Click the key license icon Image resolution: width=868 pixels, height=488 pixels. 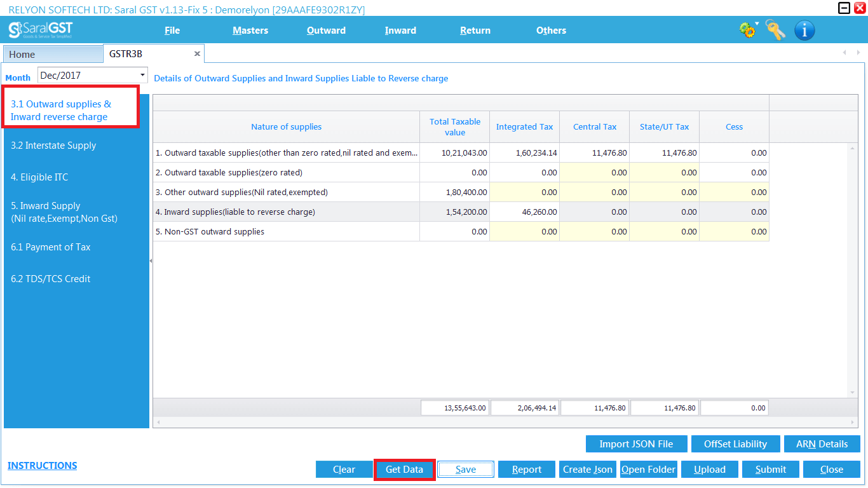[x=775, y=30]
